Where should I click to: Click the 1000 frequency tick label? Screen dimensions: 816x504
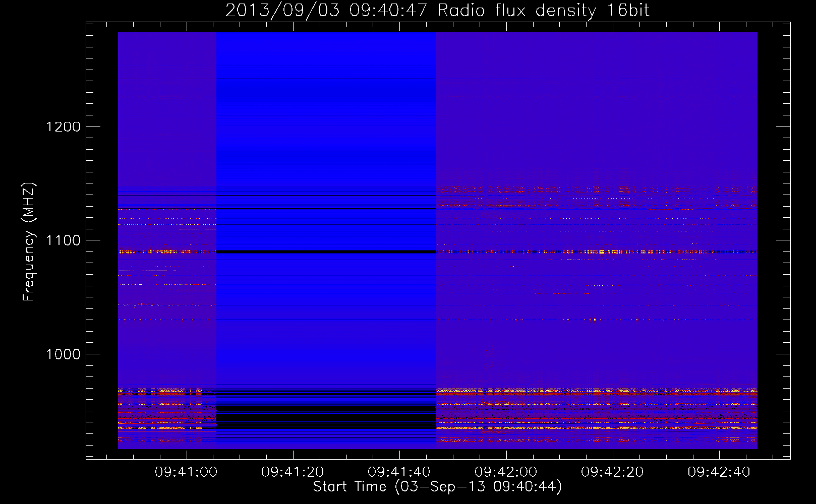(x=64, y=354)
